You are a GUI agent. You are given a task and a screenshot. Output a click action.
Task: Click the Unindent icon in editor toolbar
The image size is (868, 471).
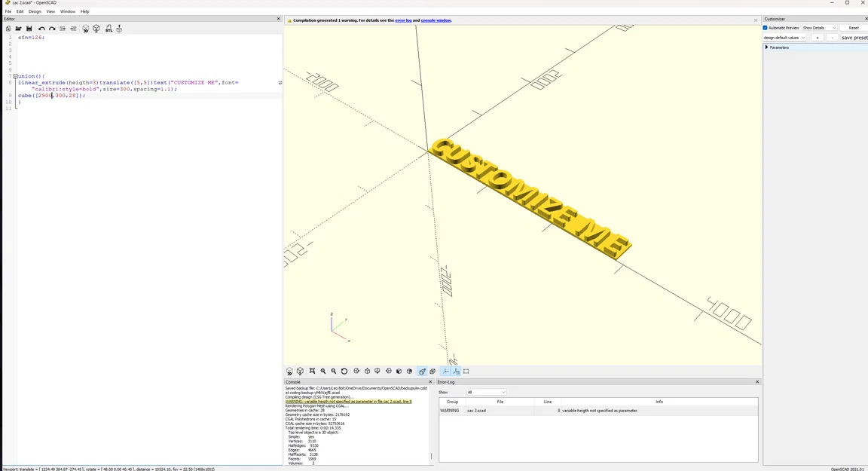point(63,29)
